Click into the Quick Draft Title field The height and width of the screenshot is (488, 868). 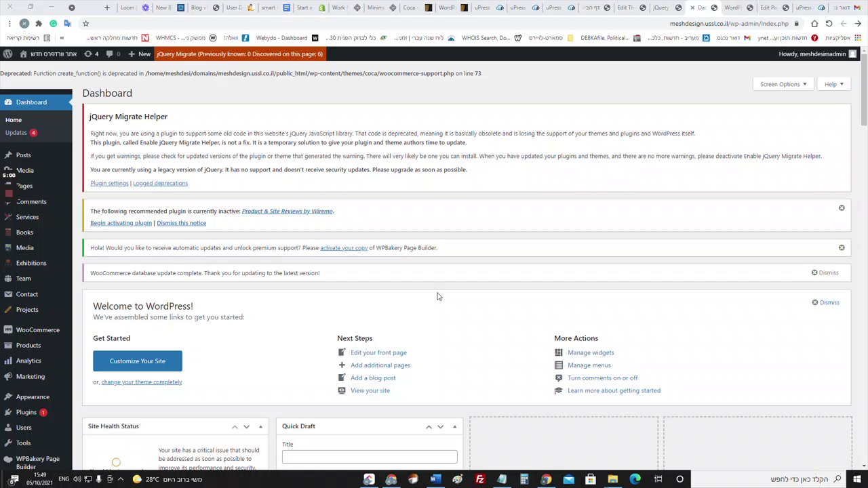tap(370, 457)
